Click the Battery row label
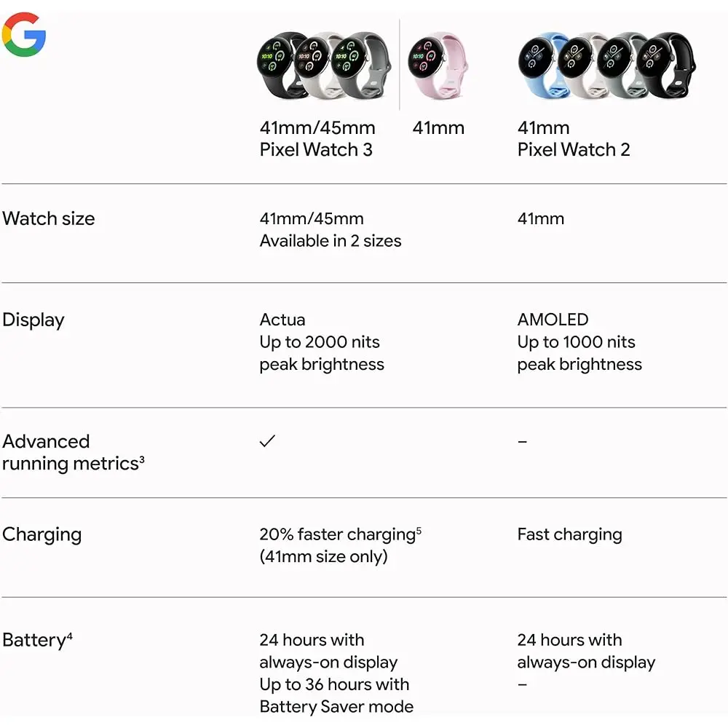The width and height of the screenshot is (728, 728). (33, 641)
